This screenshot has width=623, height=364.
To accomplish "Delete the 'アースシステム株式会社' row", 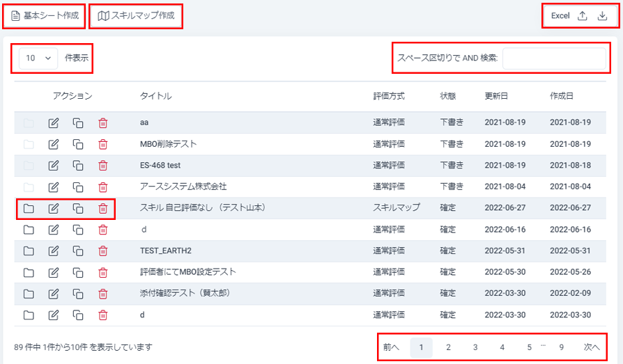I will point(102,187).
